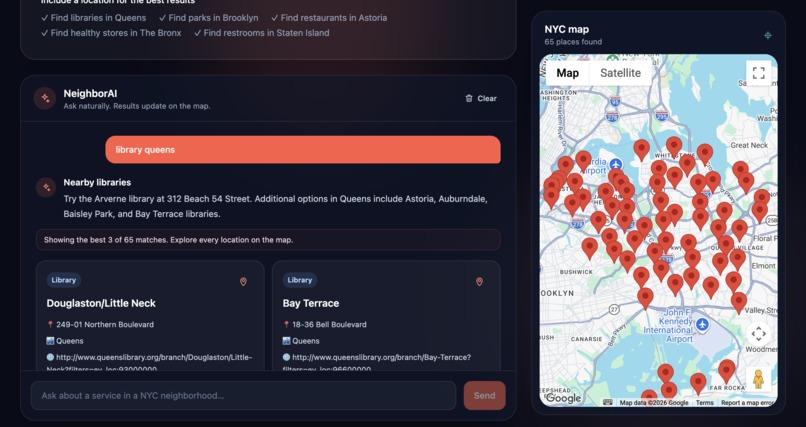Image resolution: width=806 pixels, height=427 pixels.
Task: Click address 18-36 Bell Boulevard
Action: click(x=329, y=325)
